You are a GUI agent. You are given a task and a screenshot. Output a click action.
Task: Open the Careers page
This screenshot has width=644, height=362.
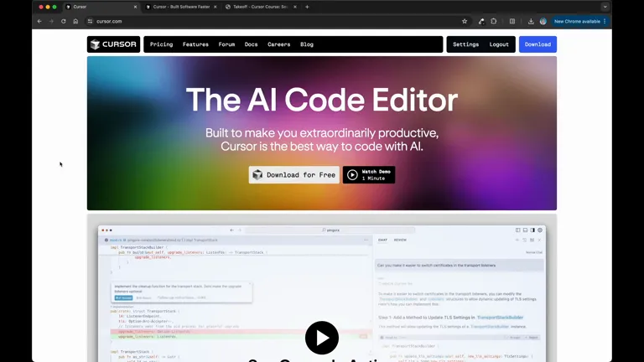coord(279,44)
